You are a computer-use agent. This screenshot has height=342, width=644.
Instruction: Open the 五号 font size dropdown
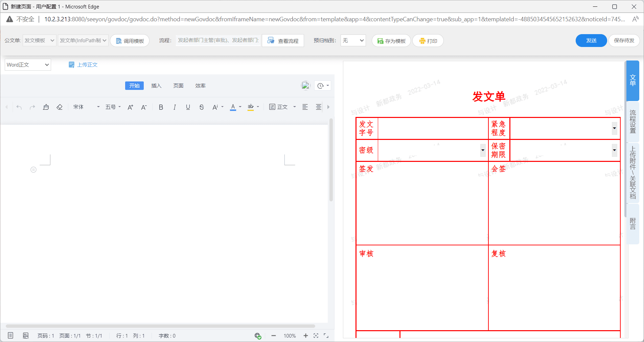click(113, 107)
